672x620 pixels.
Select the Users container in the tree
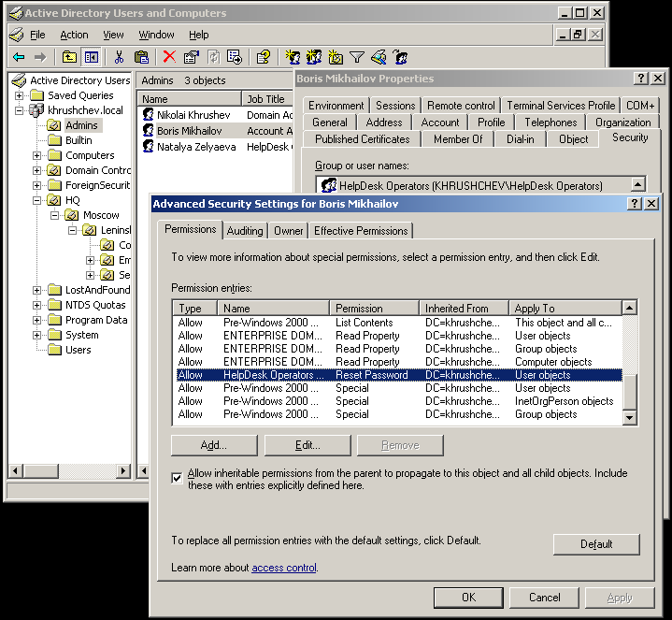pos(78,350)
